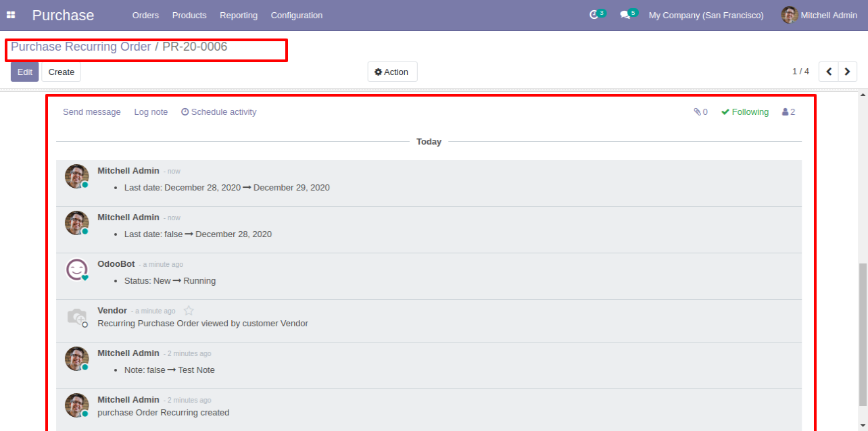Click Mitchell Admin avatar on December 29 message
This screenshot has height=431, width=868.
(77, 176)
